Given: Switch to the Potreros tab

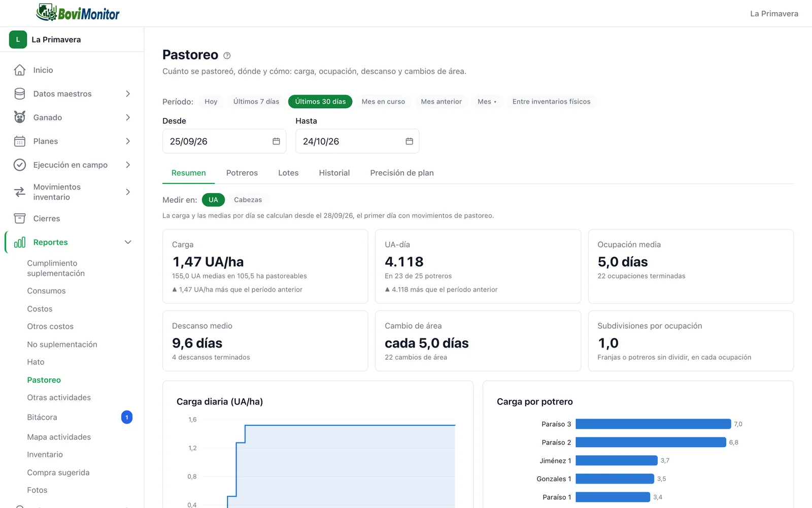Looking at the screenshot, I should pos(242,173).
